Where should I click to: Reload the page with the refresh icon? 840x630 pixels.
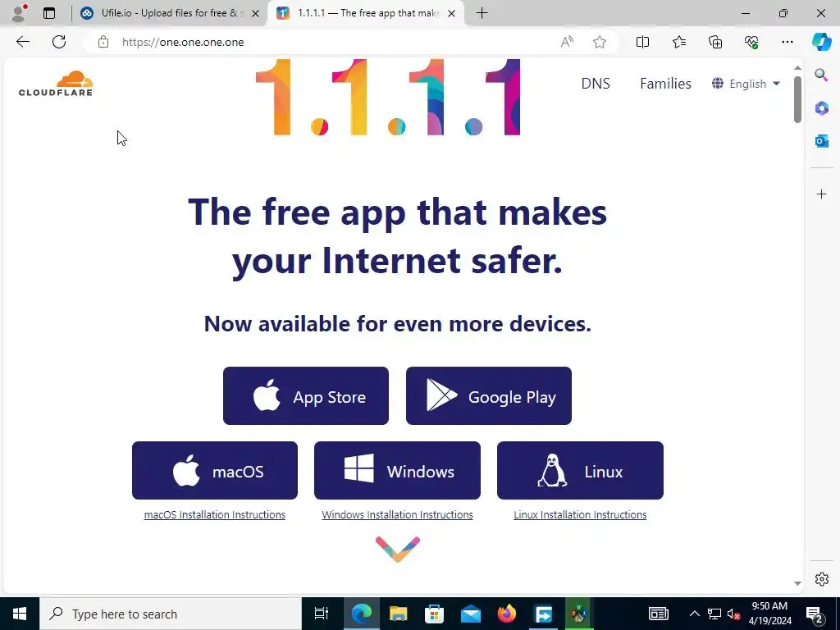tap(59, 42)
